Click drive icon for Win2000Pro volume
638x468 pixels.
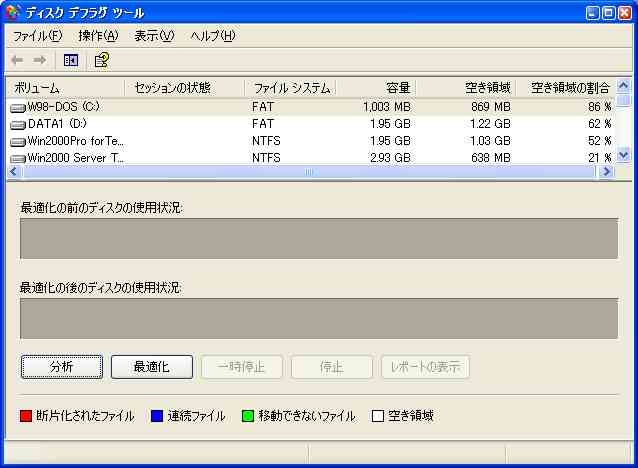(17, 142)
